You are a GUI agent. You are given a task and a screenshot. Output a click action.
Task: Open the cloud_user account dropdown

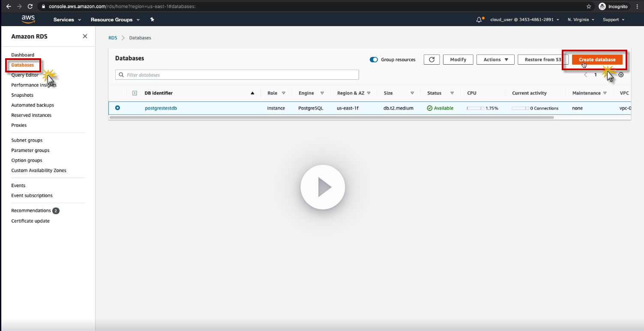click(524, 20)
